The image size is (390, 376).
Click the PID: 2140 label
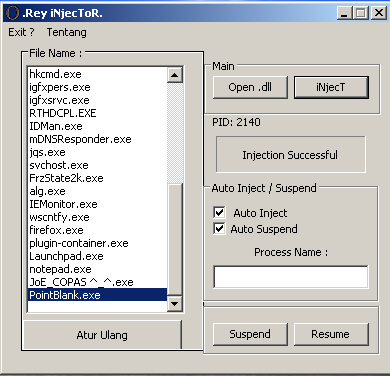pyautogui.click(x=236, y=122)
